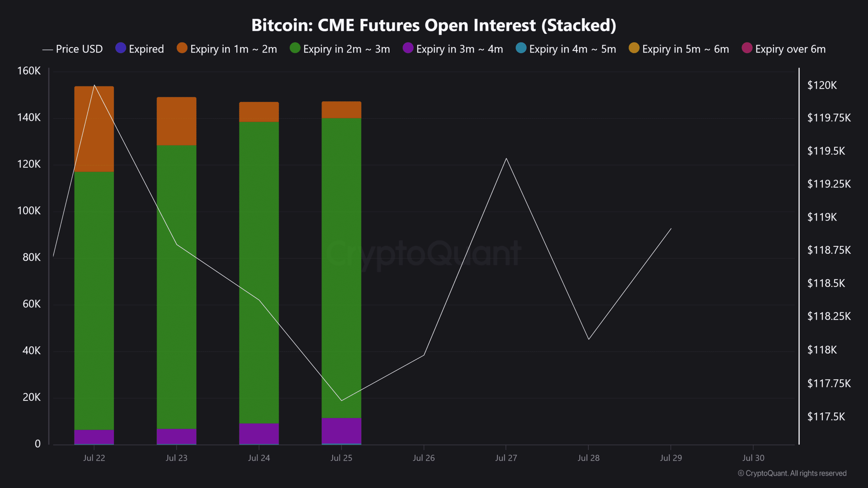Screen dimensions: 868x488
Task: Click the price line low at Jul 28
Action: click(x=589, y=339)
